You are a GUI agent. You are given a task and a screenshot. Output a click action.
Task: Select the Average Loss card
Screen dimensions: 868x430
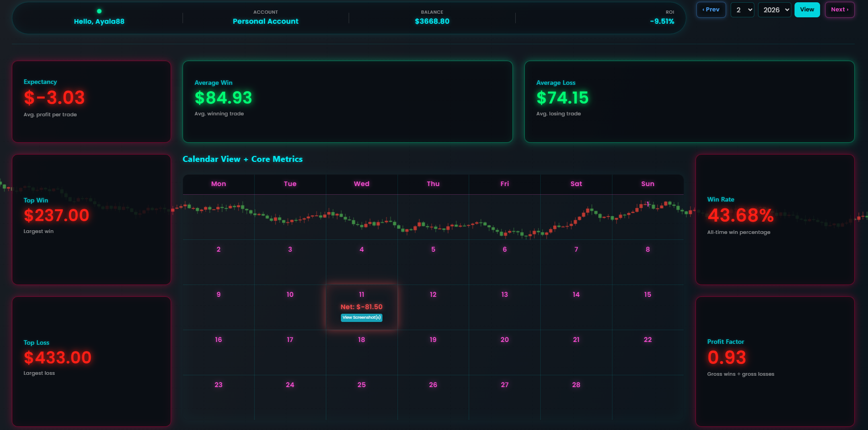(689, 102)
